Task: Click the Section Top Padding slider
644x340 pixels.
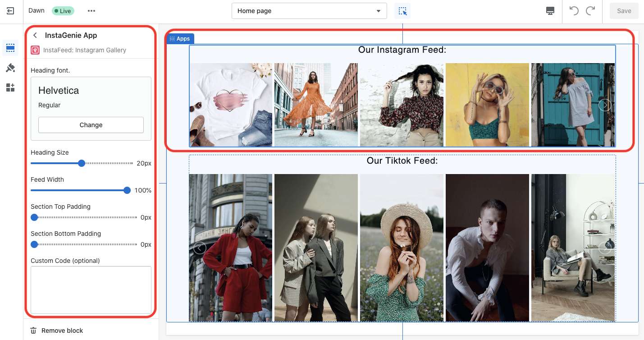Action: click(34, 217)
